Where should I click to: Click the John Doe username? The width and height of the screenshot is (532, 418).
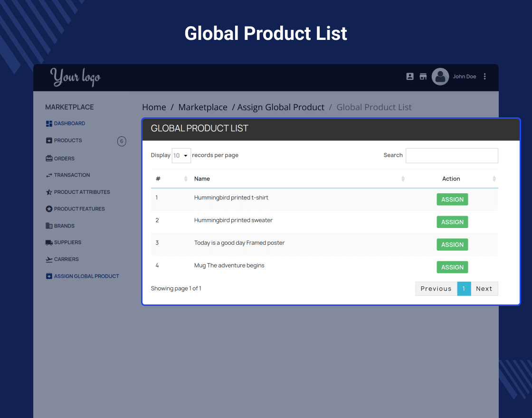(464, 76)
